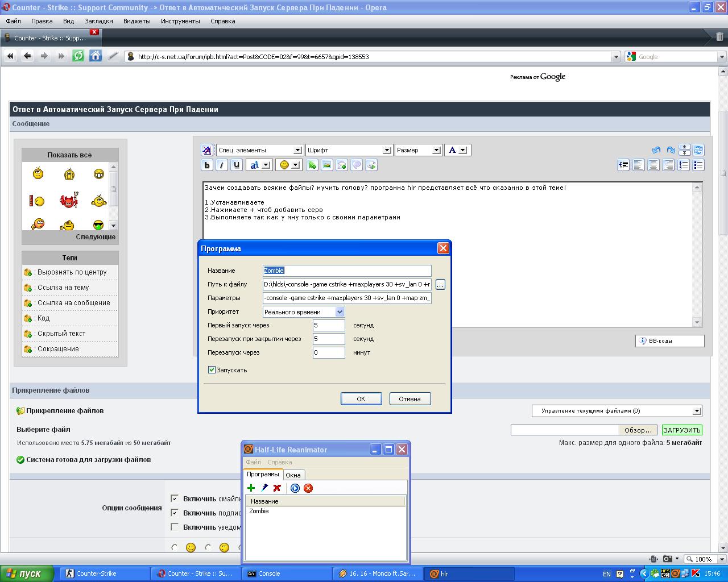Click the Название name field in the dialog
Image resolution: width=728 pixels, height=582 pixels.
[x=347, y=271]
